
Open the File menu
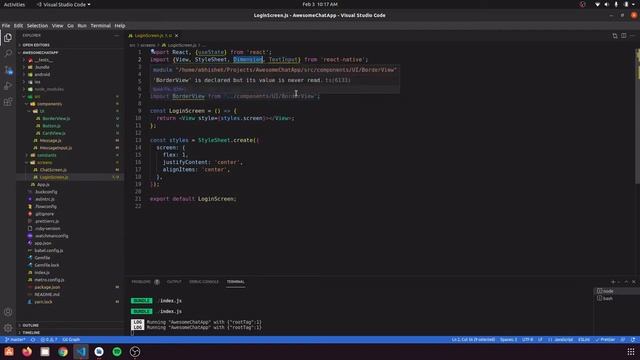tap(6, 25)
